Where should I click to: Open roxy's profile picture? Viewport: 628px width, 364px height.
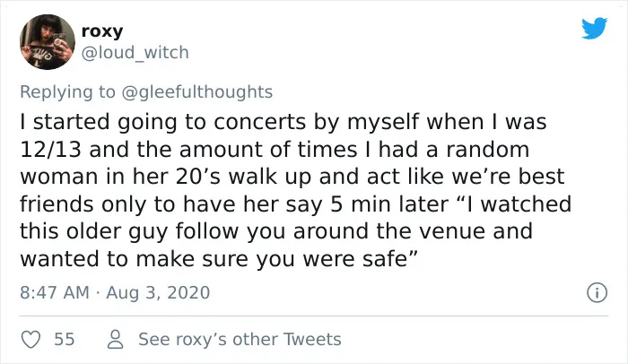(48, 42)
